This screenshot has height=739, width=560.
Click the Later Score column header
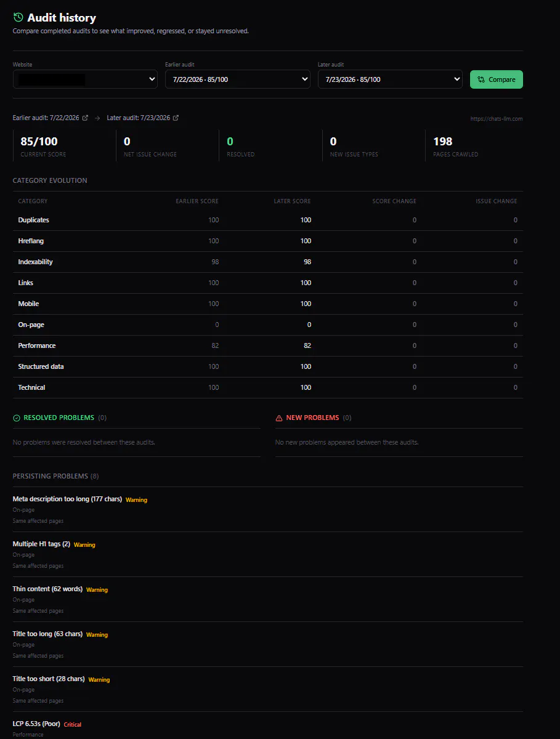click(293, 201)
